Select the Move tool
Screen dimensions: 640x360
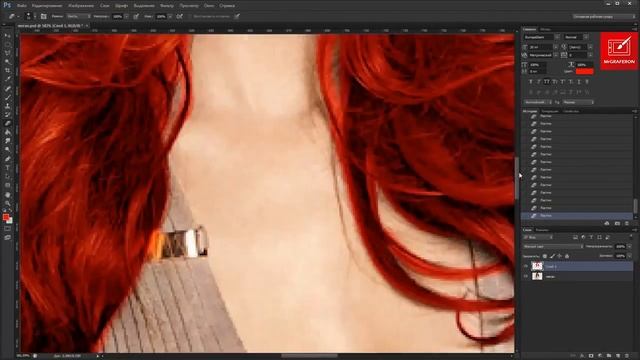7,36
